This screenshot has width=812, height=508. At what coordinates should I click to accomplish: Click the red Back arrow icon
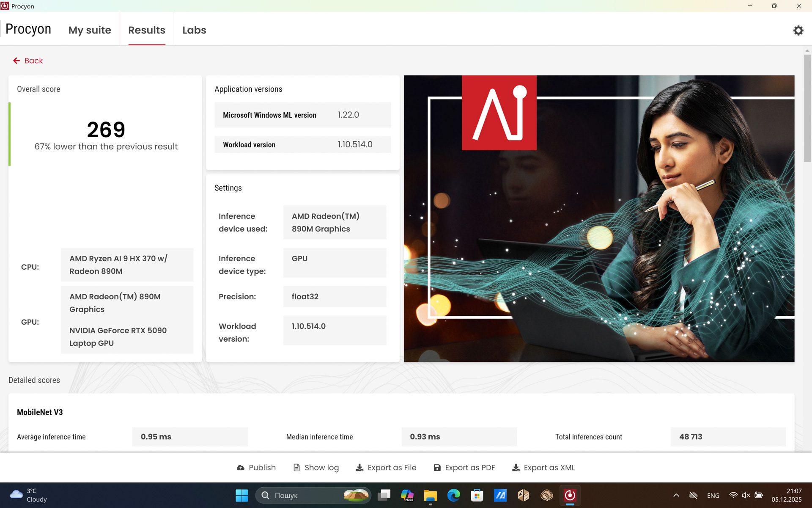coord(16,61)
